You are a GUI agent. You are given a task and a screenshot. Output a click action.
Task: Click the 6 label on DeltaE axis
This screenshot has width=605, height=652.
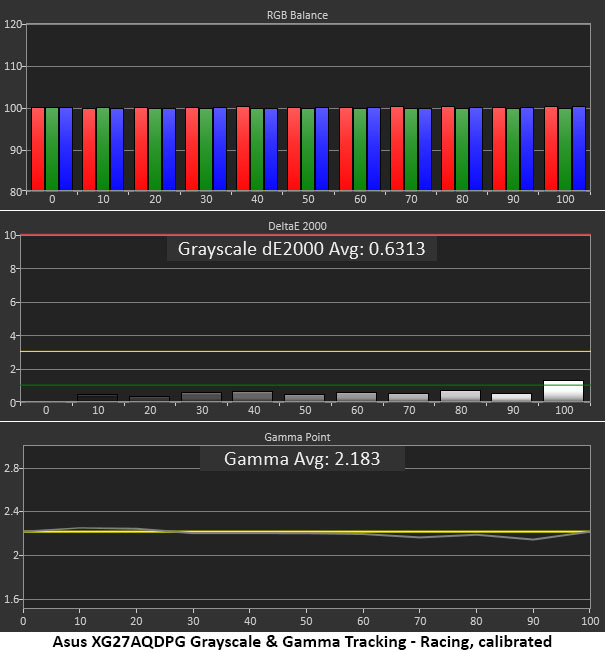pos(13,302)
